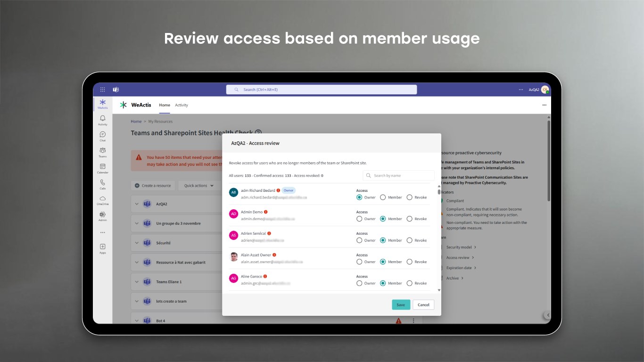The width and height of the screenshot is (644, 362).
Task: Click the dialog user list scrollbar thumb
Action: 439,192
